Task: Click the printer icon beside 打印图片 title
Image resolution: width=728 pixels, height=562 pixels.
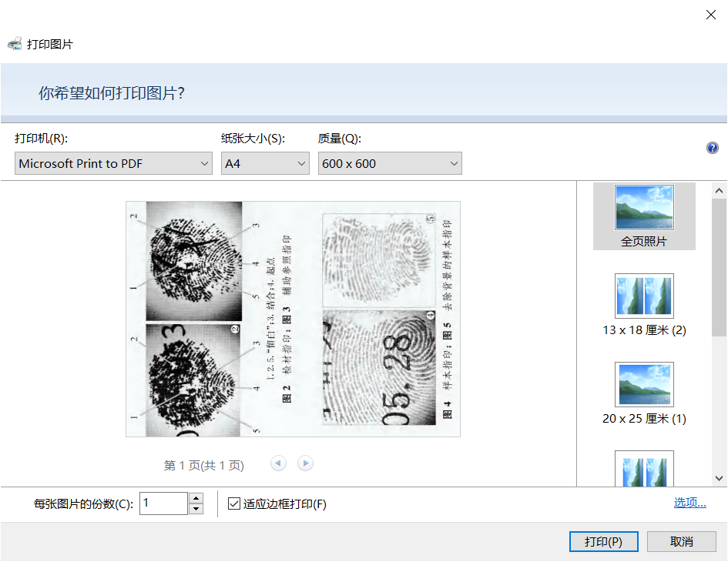Action: (x=15, y=43)
